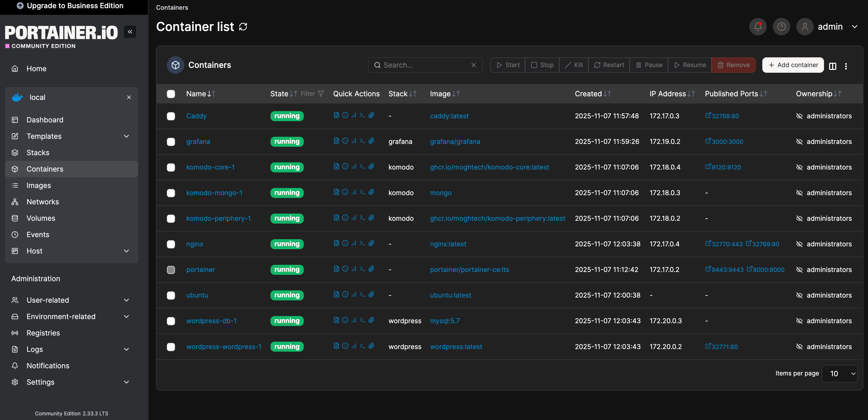
Task: Open stats icon for grafana container
Action: pyautogui.click(x=354, y=141)
